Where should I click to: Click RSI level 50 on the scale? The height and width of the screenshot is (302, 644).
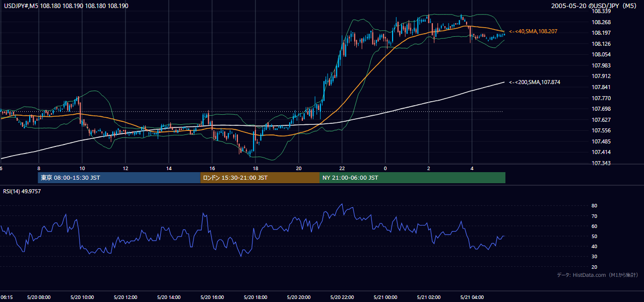coord(594,236)
